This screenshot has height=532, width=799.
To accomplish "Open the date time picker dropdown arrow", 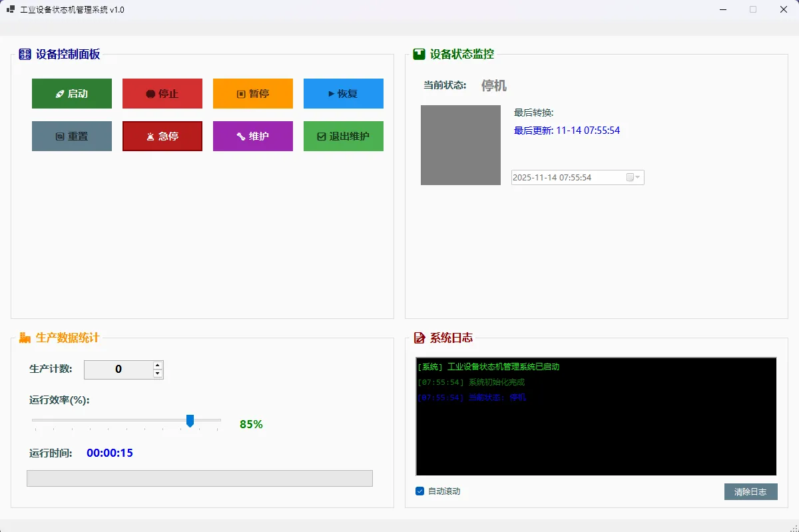I will [637, 178].
